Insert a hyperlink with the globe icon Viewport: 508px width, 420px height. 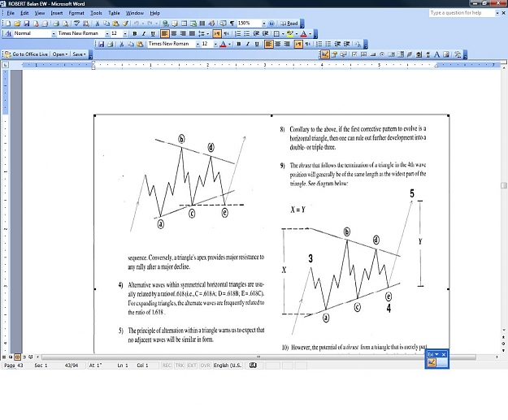tap(166, 24)
